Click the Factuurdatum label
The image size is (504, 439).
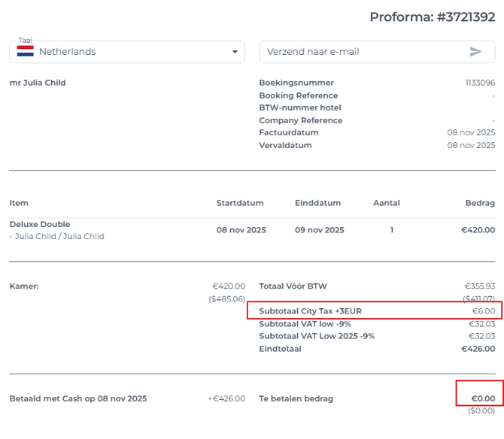pyautogui.click(x=289, y=133)
